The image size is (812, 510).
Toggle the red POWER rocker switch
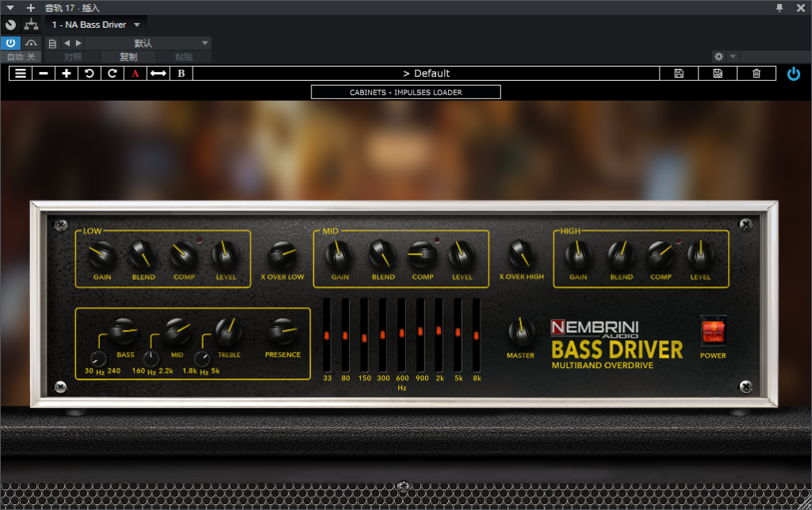[x=713, y=332]
